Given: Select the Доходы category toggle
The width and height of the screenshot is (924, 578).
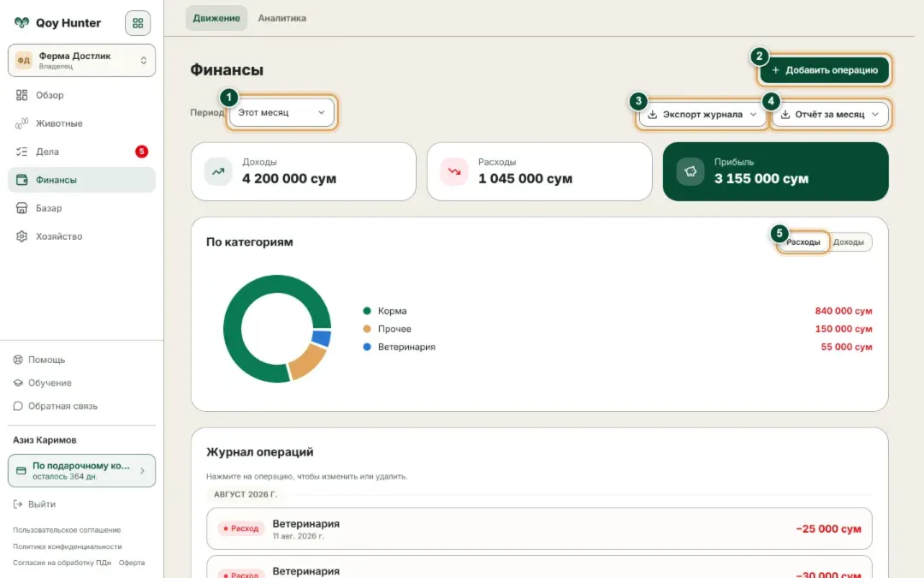Looking at the screenshot, I should [849, 241].
